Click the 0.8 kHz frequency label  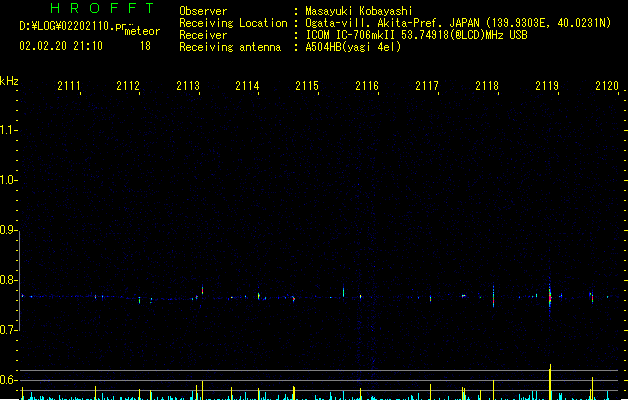pyautogui.click(x=8, y=280)
